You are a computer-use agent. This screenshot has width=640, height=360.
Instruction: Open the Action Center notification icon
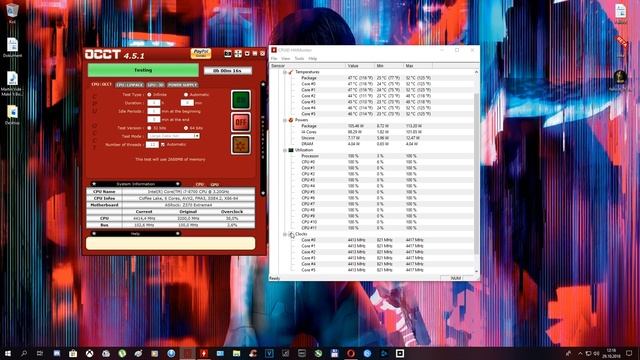[629, 353]
